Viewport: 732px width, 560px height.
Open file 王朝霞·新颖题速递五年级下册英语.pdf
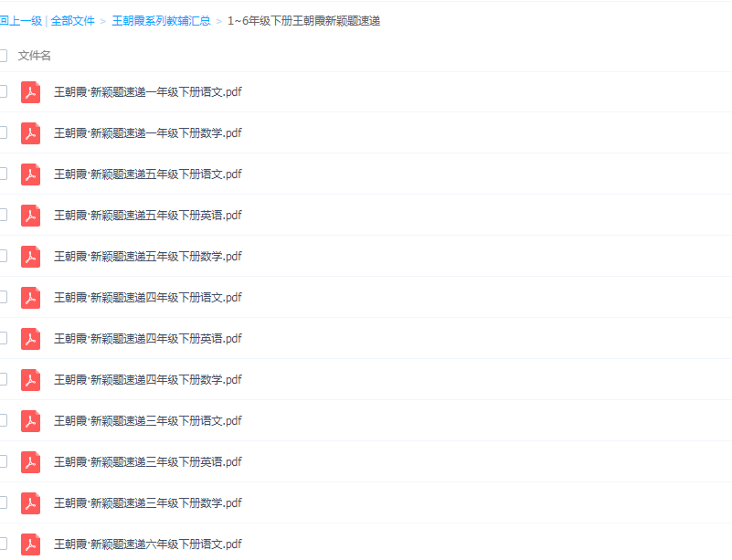click(147, 215)
